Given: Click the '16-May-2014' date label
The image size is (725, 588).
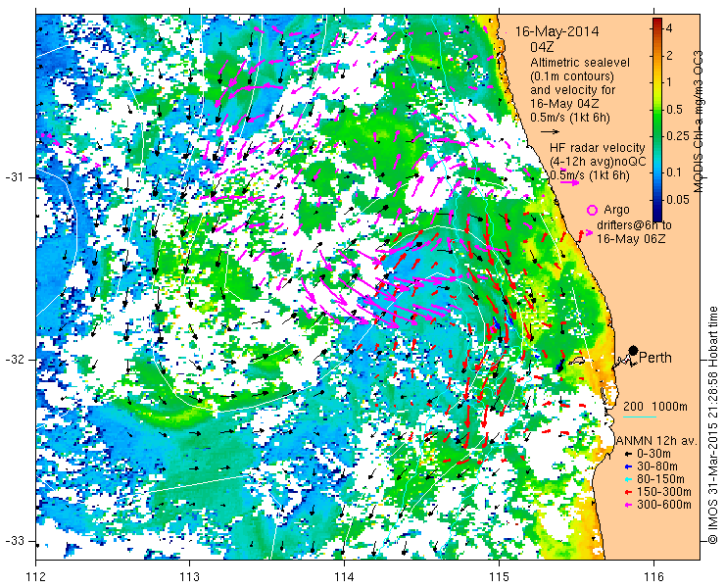Looking at the screenshot, I should click(x=557, y=31).
